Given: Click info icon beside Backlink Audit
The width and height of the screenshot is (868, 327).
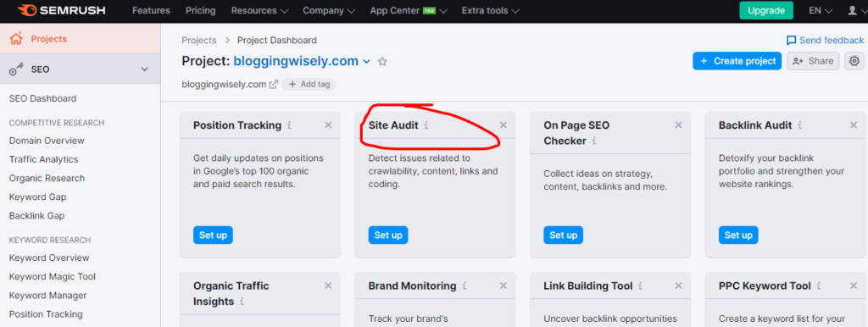Looking at the screenshot, I should coord(800,125).
